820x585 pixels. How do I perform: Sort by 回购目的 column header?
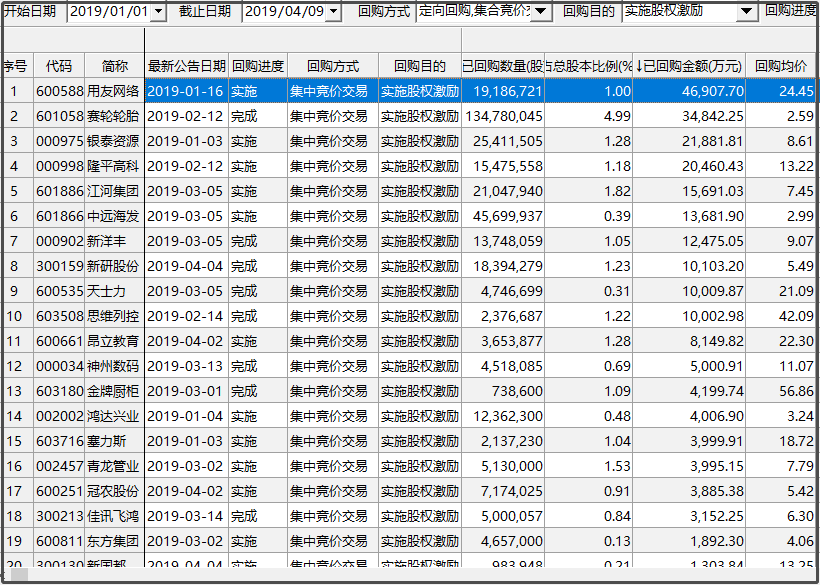pyautogui.click(x=420, y=66)
